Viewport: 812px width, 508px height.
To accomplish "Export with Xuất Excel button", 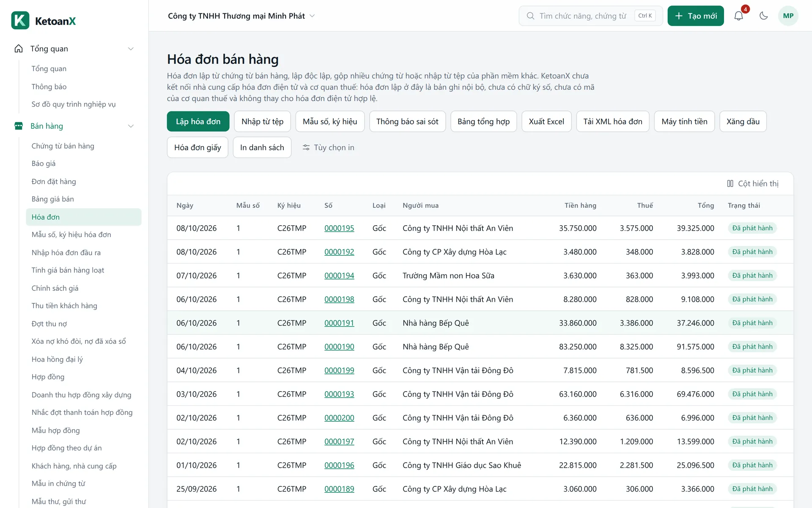I will 546,121.
